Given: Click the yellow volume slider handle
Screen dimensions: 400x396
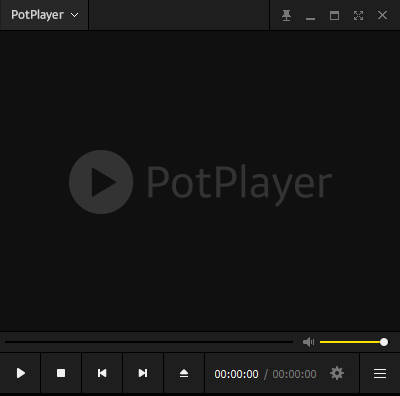Looking at the screenshot, I should 384,342.
